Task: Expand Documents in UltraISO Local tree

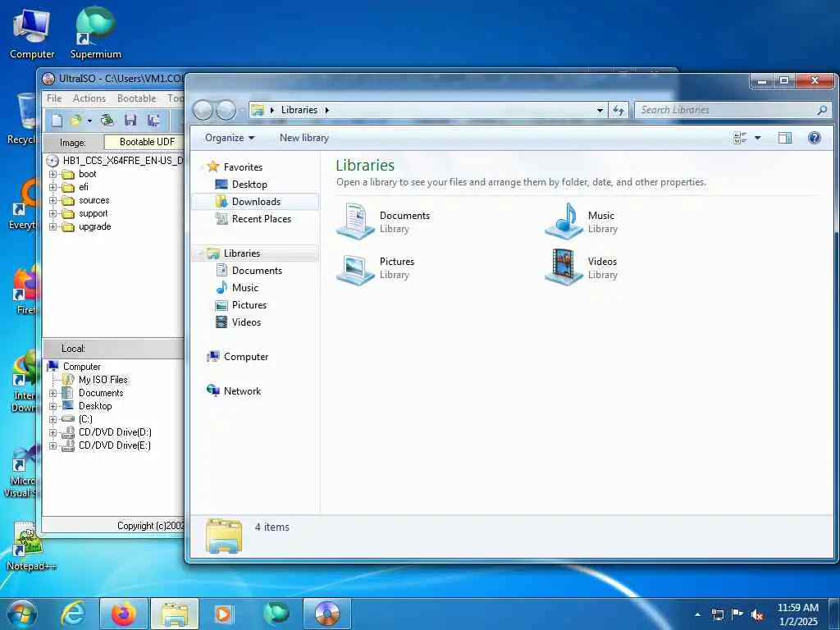Action: click(x=52, y=393)
